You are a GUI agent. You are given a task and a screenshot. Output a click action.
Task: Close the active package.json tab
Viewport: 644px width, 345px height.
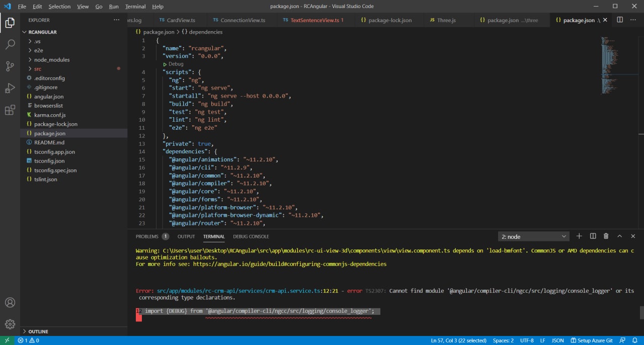605,20
